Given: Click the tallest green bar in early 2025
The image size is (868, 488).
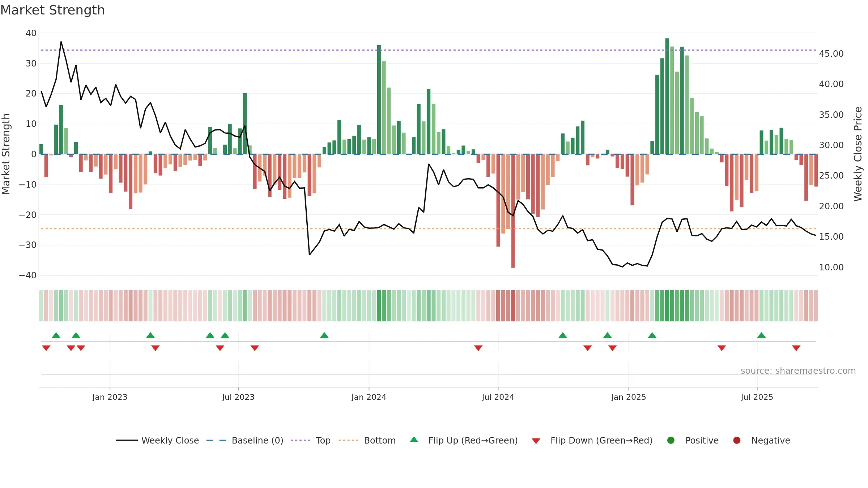Looking at the screenshot, I should (x=667, y=96).
